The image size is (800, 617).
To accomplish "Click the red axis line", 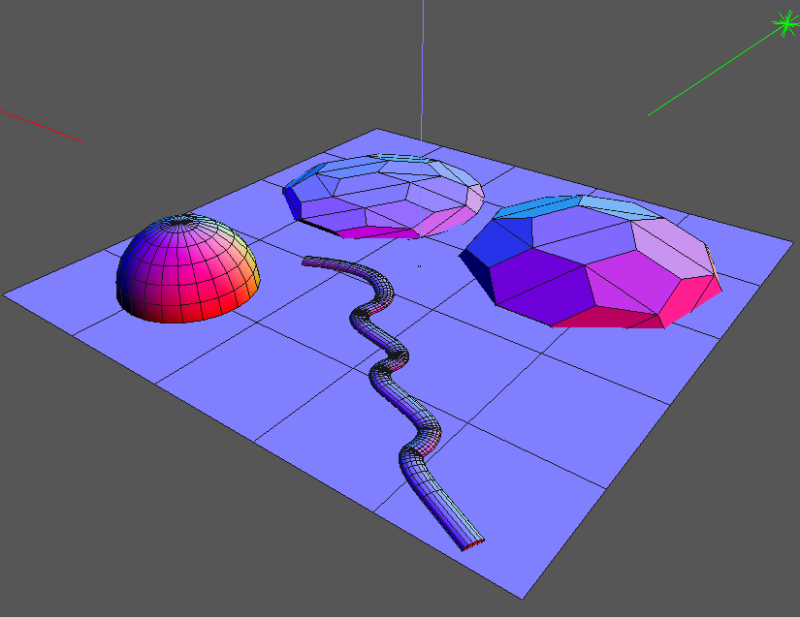I will [x=42, y=126].
